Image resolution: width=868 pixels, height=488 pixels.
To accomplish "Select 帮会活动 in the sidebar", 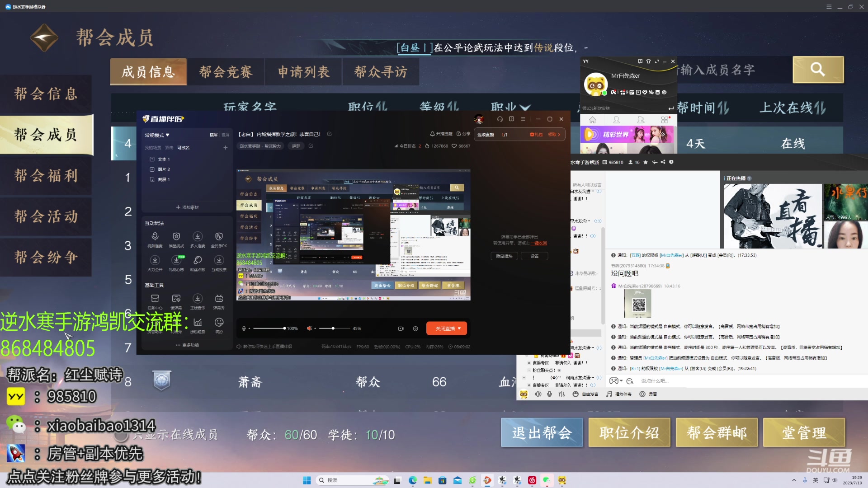I will pos(46,216).
